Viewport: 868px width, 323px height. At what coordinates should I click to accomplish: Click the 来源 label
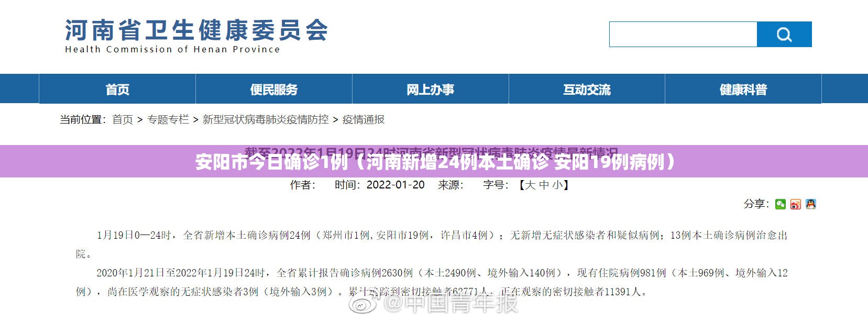(451, 185)
